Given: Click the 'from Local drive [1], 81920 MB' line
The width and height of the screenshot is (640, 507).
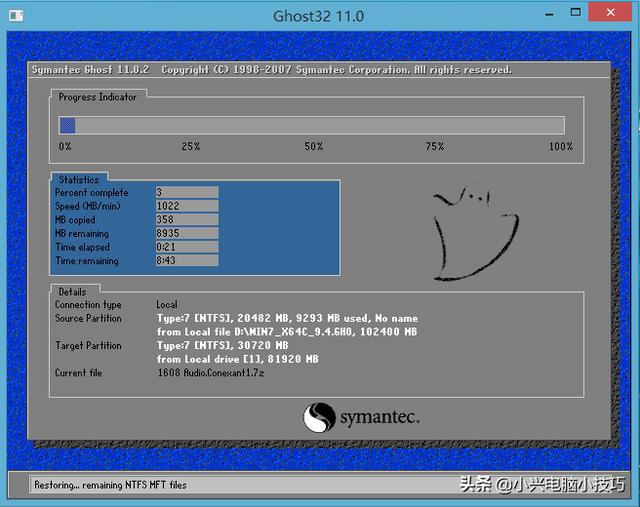Looking at the screenshot, I should 238,359.
